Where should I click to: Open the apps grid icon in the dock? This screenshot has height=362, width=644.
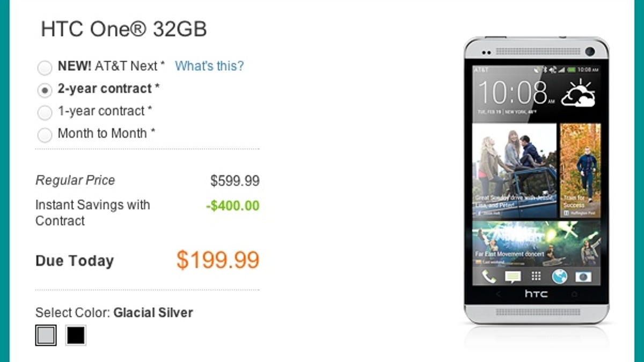536,276
